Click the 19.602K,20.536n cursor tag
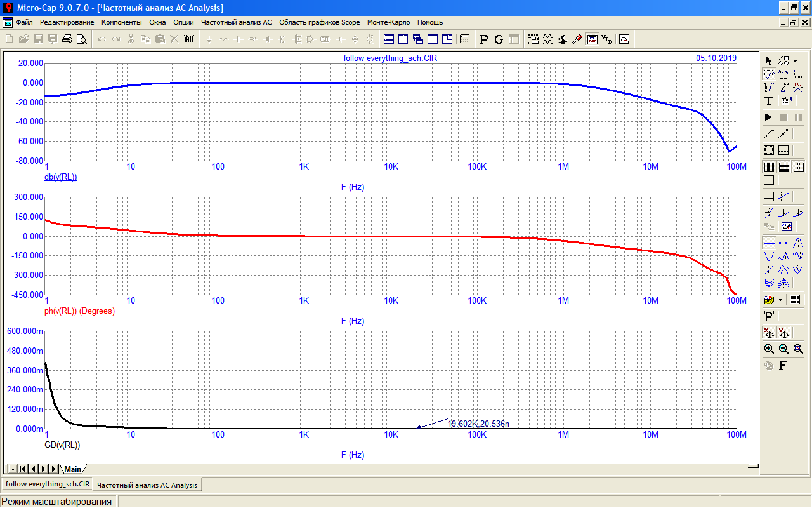Screen dimensions: 812x508 point(479,424)
